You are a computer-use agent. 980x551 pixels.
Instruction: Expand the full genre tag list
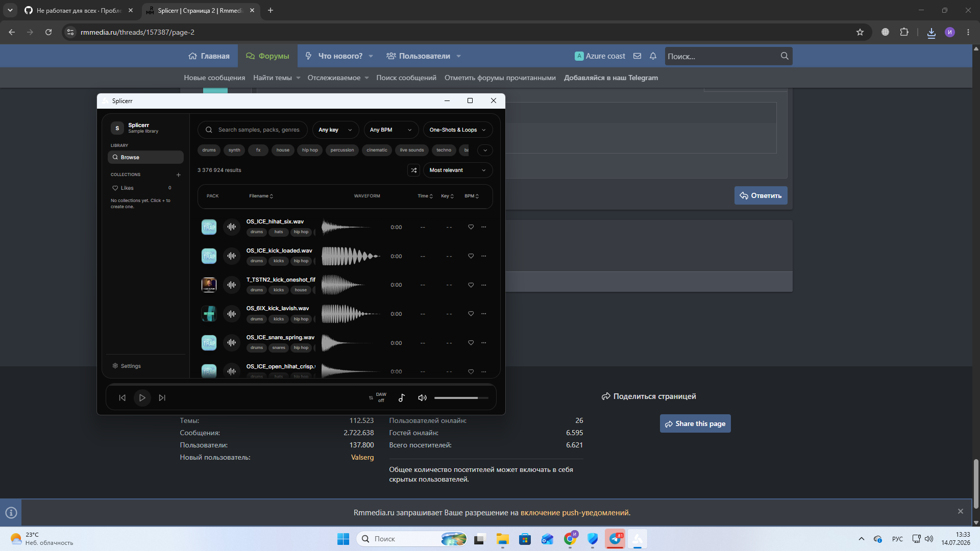(485, 150)
